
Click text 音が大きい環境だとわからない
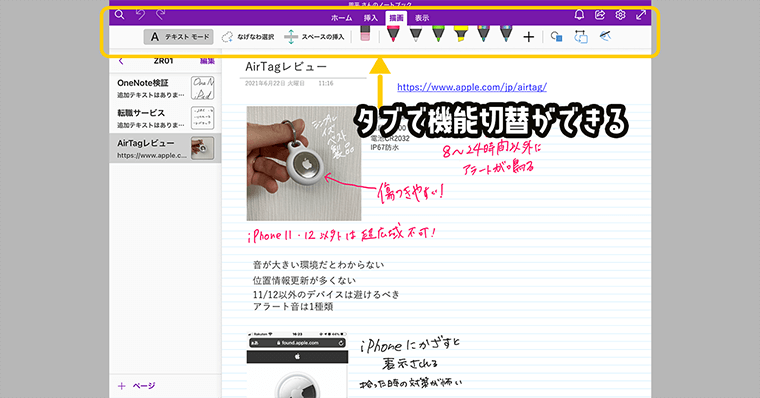(318, 265)
